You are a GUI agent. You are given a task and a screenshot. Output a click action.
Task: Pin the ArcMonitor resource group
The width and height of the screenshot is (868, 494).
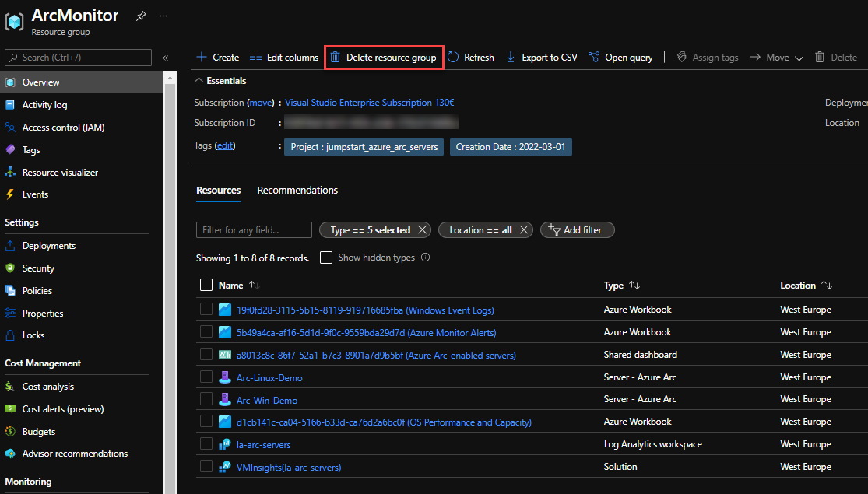141,16
